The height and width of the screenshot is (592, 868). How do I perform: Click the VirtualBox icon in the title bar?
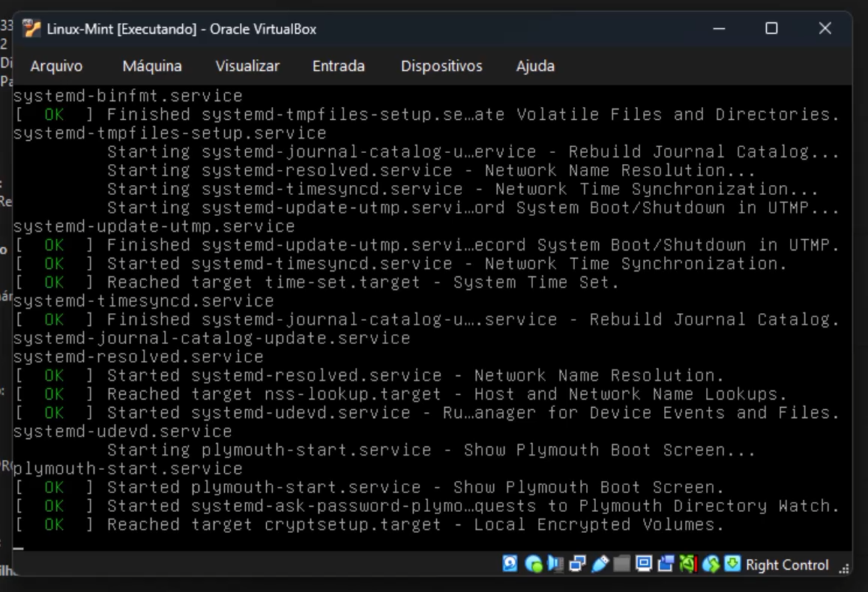pyautogui.click(x=31, y=28)
